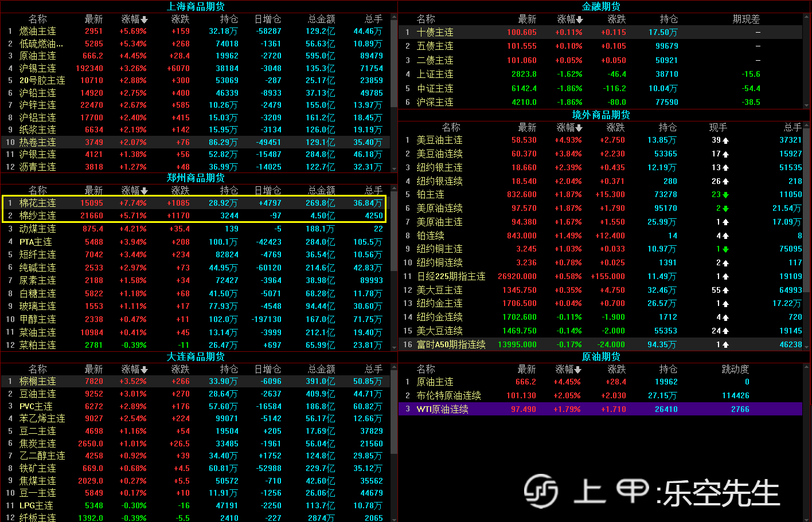Open the 郑州商品期货 panel title
Screen dimensions: 812x522
(196, 178)
